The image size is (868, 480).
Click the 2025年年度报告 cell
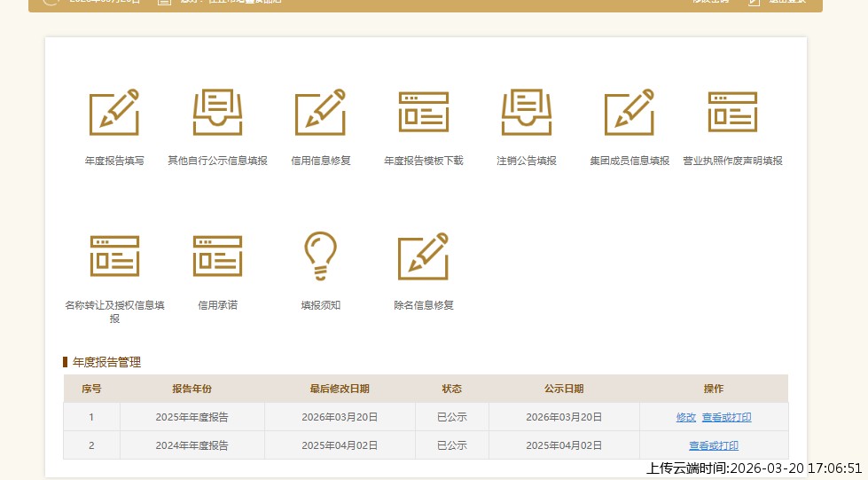192,417
